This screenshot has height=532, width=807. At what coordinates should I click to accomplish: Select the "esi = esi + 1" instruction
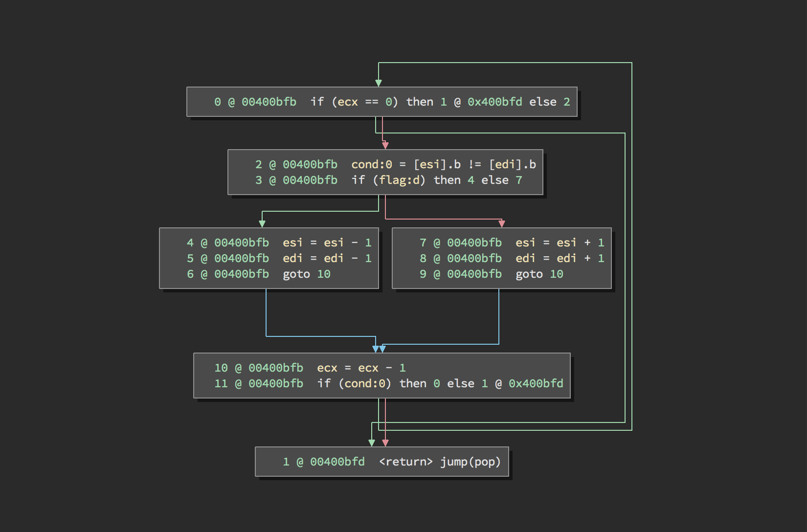tap(560, 243)
